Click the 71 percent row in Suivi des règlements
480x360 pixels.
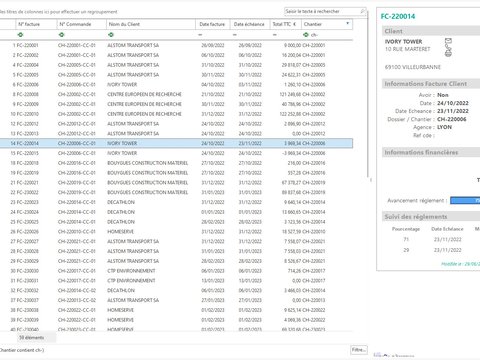tap(433, 239)
